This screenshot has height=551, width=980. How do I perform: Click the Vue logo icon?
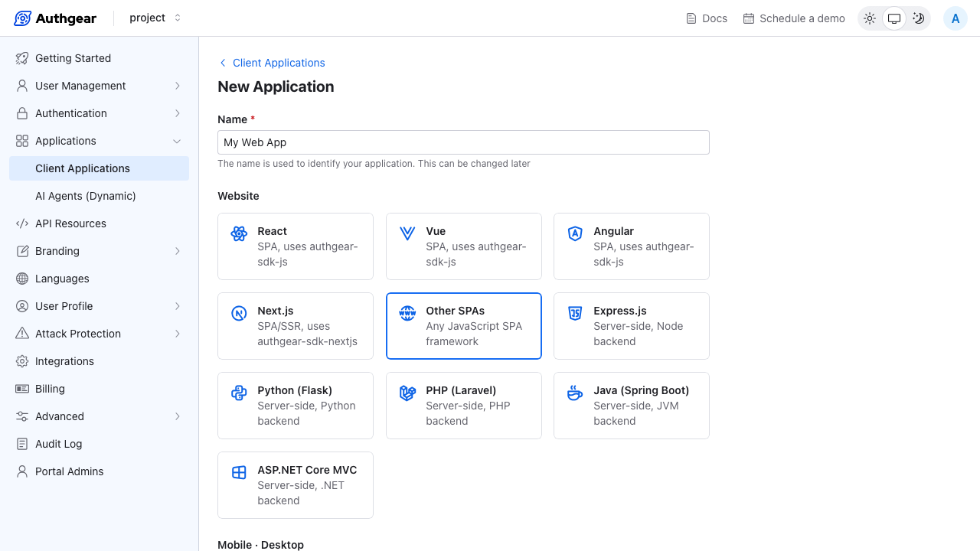click(x=407, y=233)
